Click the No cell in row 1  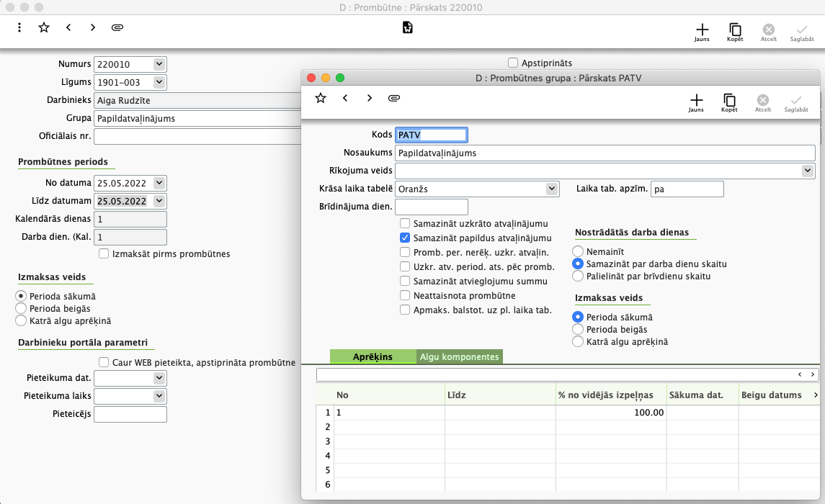tap(389, 413)
